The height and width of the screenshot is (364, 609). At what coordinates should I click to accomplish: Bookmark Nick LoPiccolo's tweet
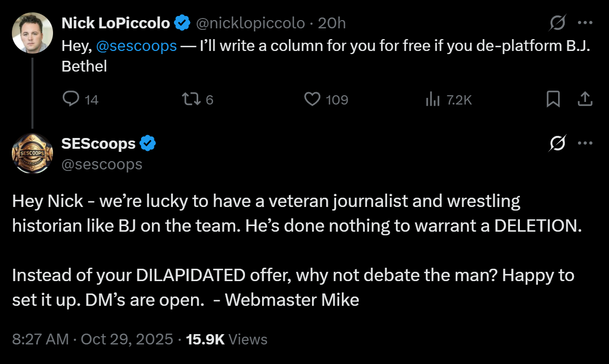(x=553, y=99)
